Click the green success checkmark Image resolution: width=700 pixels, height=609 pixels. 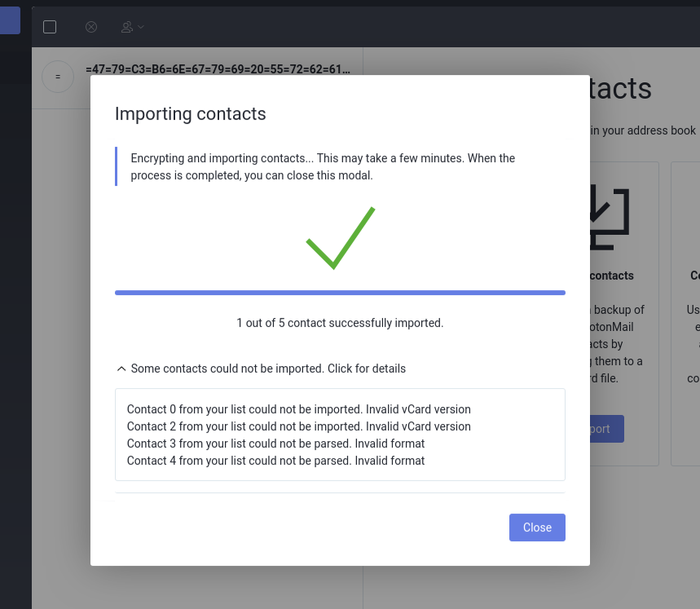point(340,239)
